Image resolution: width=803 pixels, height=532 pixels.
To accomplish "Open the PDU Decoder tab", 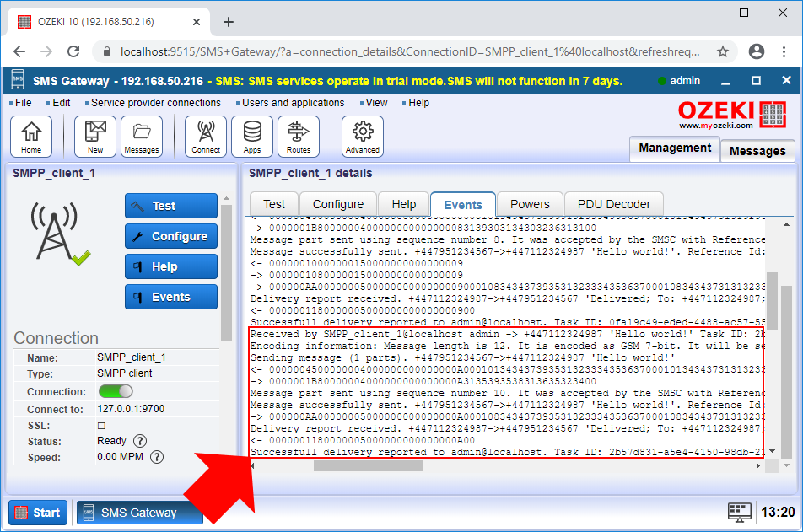I will click(613, 204).
